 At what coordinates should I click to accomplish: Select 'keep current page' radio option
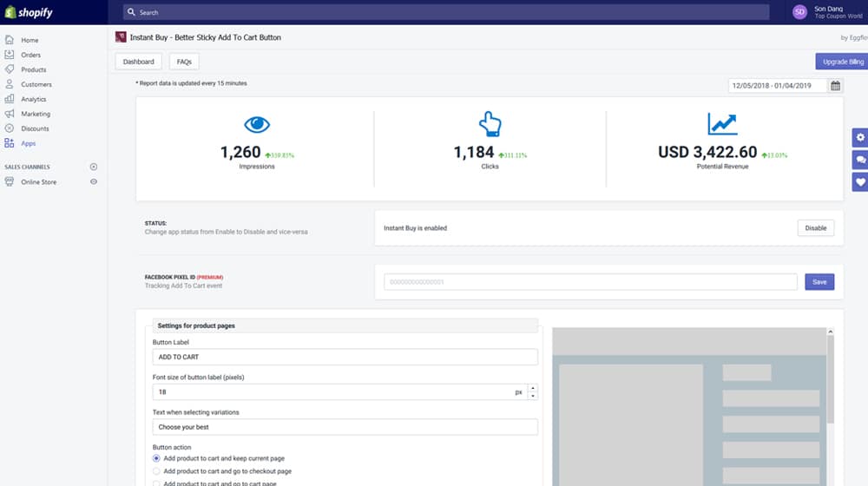tap(156, 458)
